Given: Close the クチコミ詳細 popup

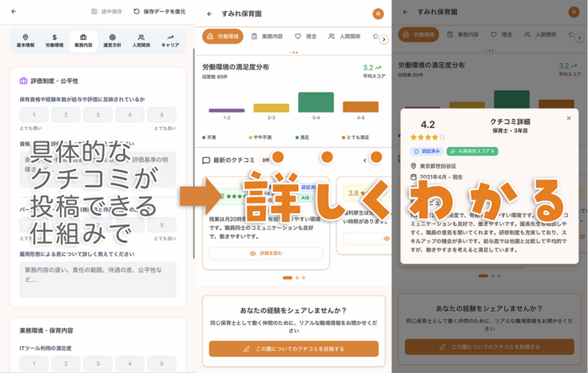Looking at the screenshot, I should pyautogui.click(x=569, y=118).
